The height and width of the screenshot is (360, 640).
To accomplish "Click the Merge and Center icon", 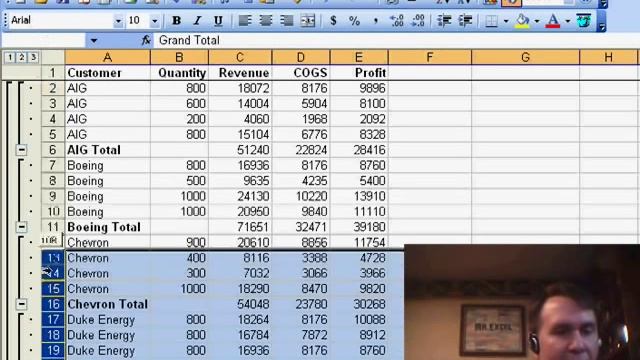I will (x=308, y=20).
